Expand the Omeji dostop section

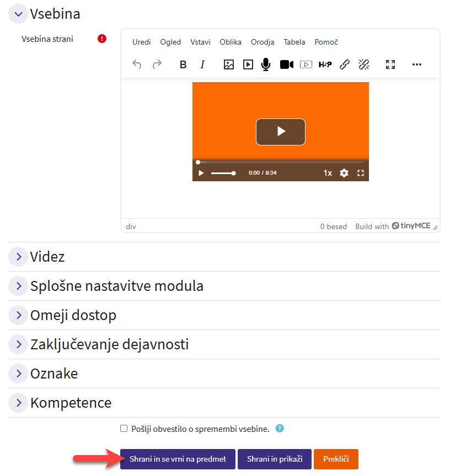(18, 315)
